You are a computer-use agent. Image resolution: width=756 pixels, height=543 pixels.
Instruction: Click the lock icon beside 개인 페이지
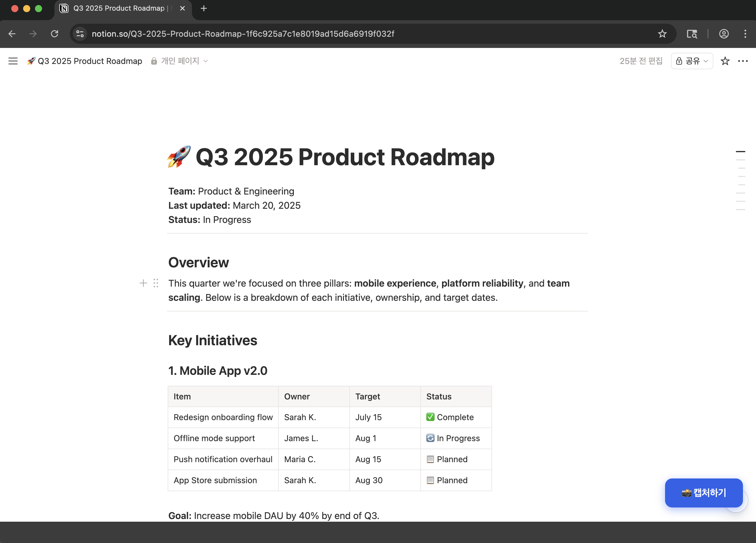[154, 61]
